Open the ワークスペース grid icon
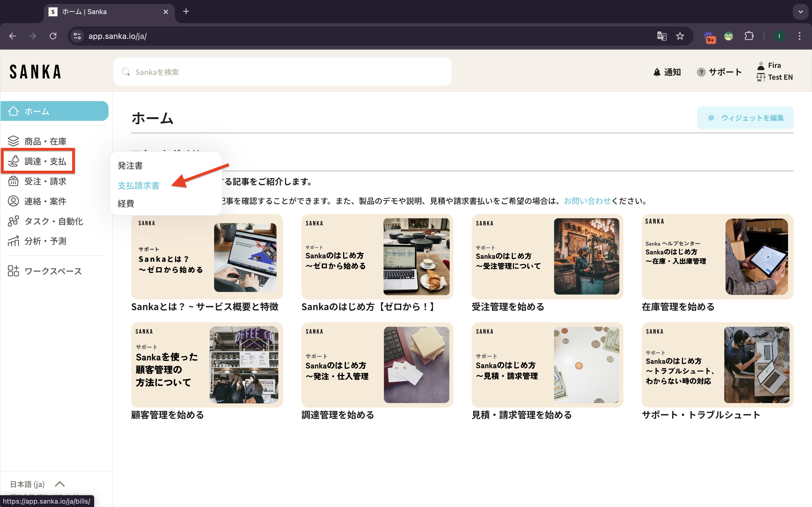The image size is (812, 507). (14, 271)
